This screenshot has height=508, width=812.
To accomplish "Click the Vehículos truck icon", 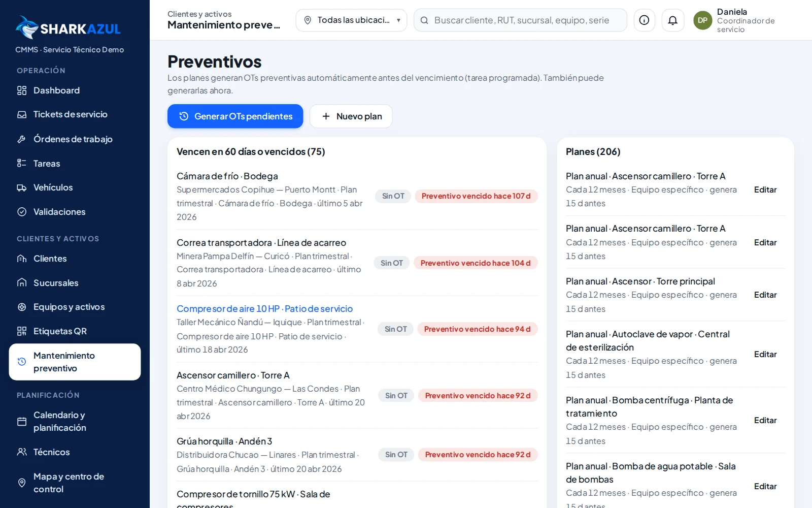I will click(22, 187).
